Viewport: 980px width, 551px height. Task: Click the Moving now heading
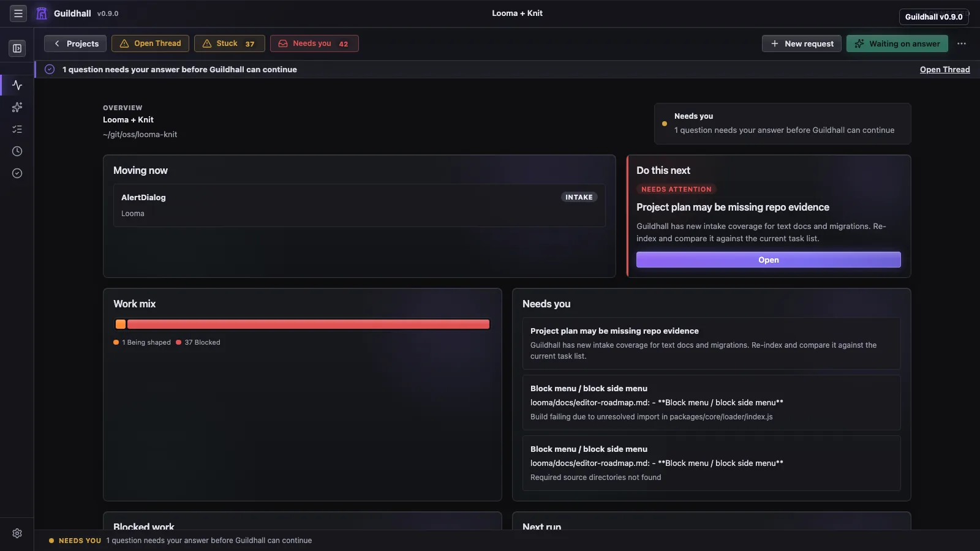tap(140, 170)
